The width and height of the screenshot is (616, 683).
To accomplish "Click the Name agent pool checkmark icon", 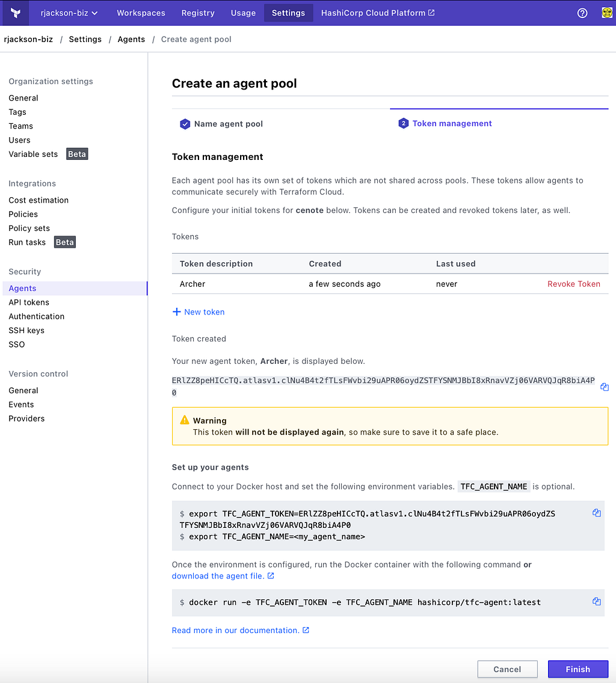I will coord(185,124).
